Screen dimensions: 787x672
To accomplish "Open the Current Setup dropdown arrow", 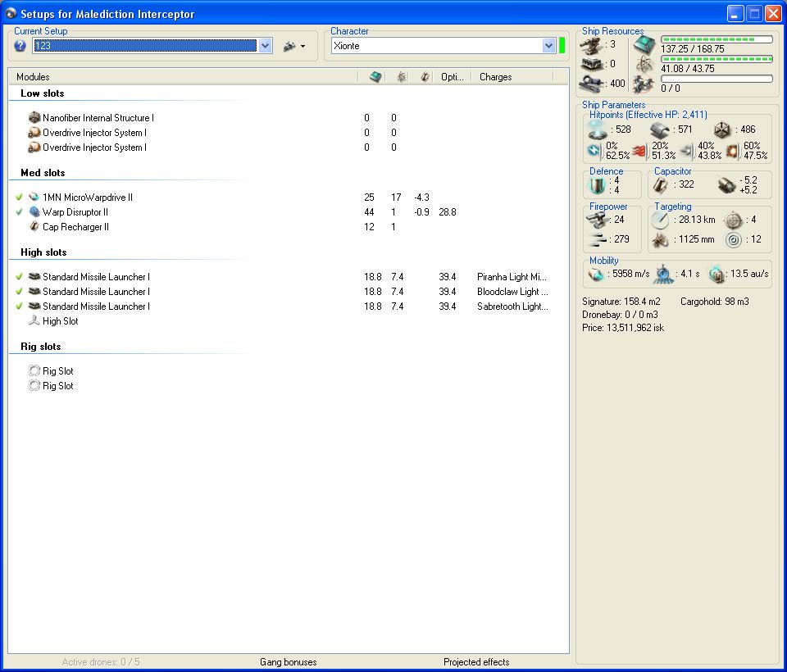I will pyautogui.click(x=266, y=46).
